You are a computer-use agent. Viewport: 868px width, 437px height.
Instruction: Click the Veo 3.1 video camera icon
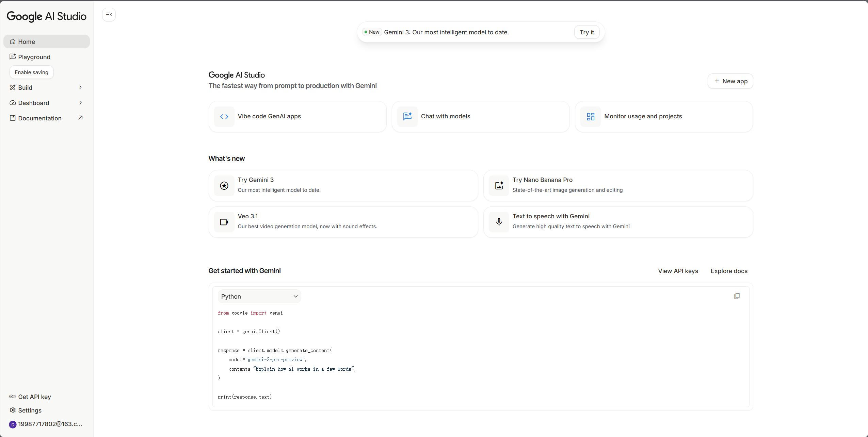224,222
